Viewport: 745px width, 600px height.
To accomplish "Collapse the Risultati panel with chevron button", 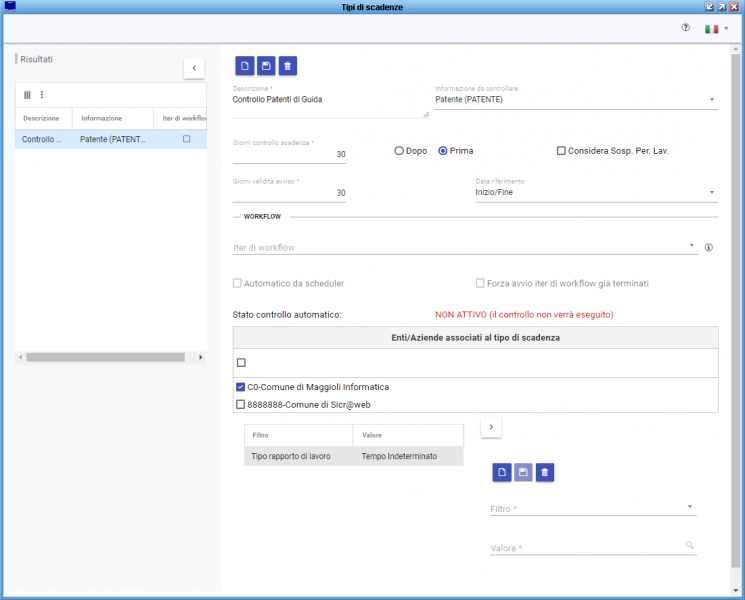I will [x=194, y=67].
